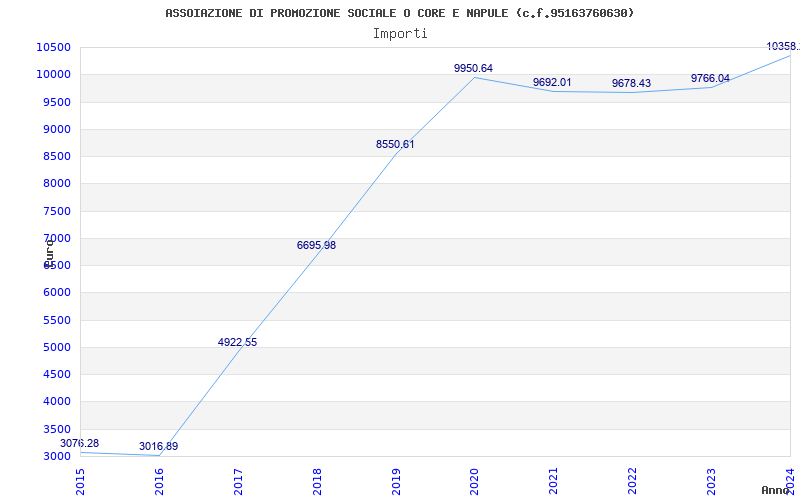Click the x-axis year 2020

click(x=474, y=482)
